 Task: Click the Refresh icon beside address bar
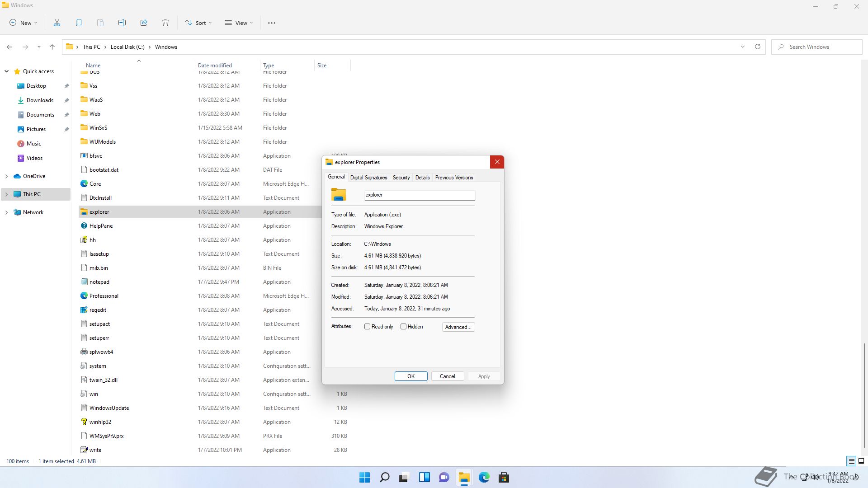pos(758,47)
